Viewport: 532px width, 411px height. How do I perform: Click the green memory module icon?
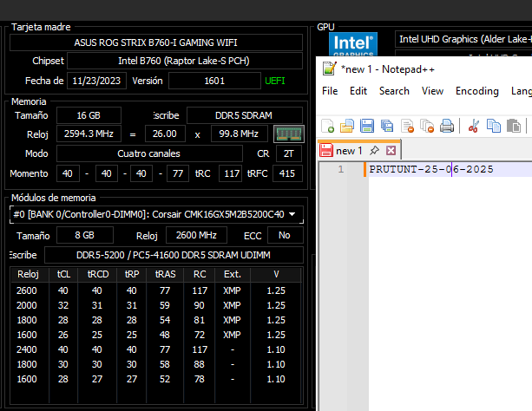coord(289,134)
